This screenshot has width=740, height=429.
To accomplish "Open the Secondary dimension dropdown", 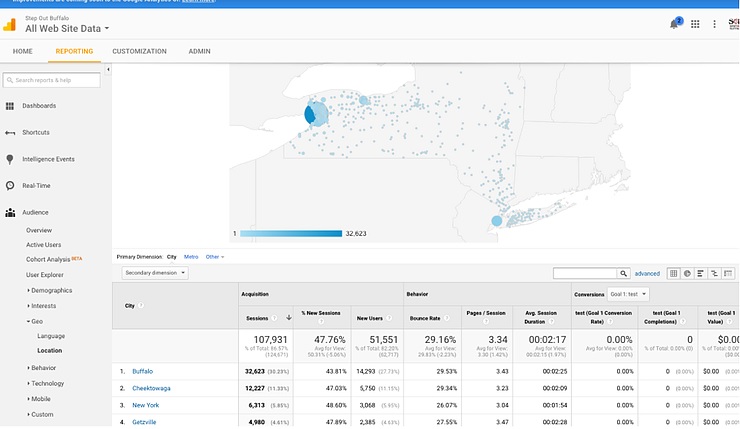I will pos(155,273).
